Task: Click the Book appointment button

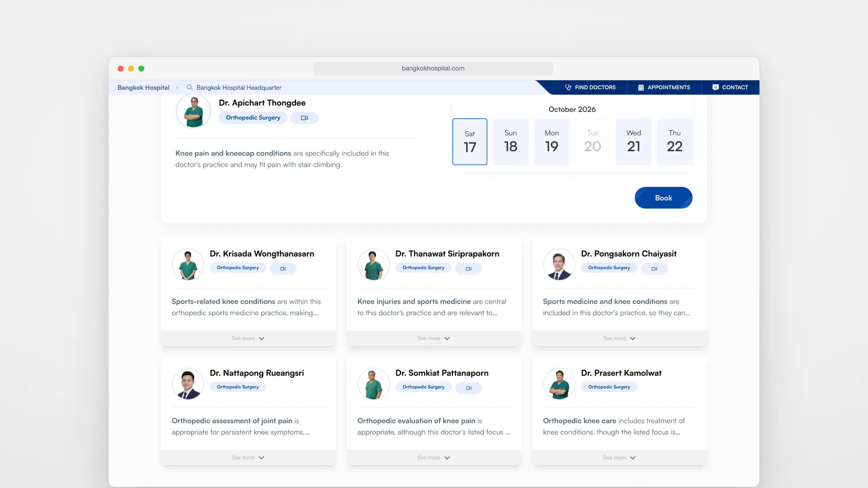Action: coord(663,198)
